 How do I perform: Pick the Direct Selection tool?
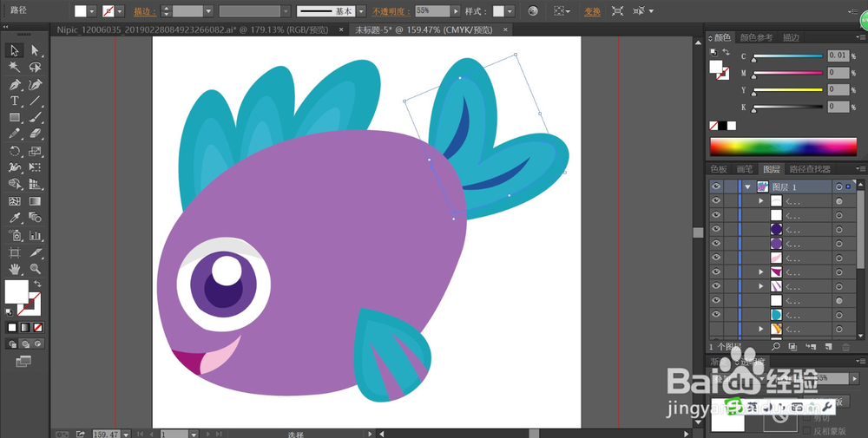pyautogui.click(x=35, y=51)
